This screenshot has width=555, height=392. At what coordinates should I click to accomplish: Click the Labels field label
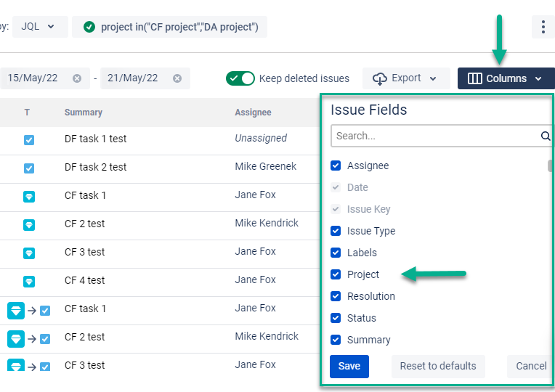pyautogui.click(x=362, y=253)
